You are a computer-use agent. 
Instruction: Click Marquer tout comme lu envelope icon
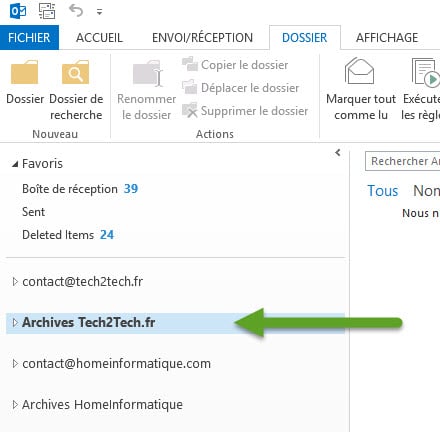coord(359,71)
